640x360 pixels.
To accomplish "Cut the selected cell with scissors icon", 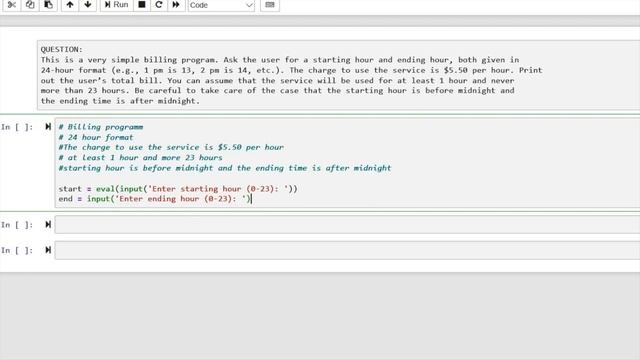I will (x=12, y=5).
